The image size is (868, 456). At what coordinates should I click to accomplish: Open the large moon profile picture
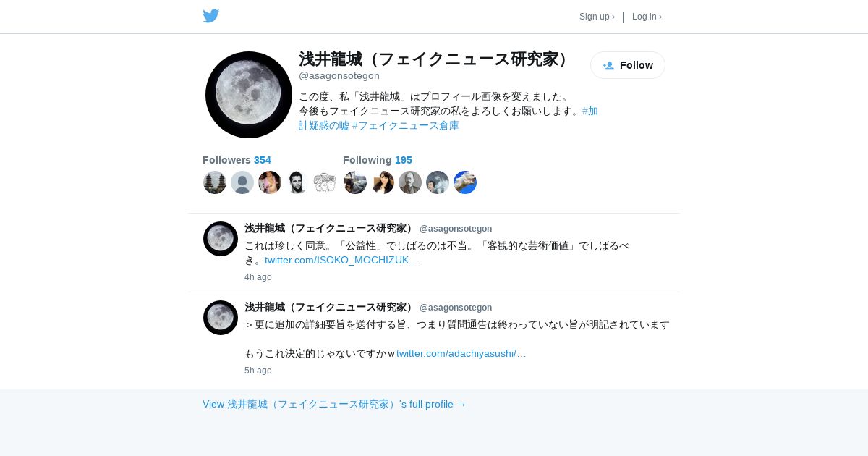[x=249, y=95]
